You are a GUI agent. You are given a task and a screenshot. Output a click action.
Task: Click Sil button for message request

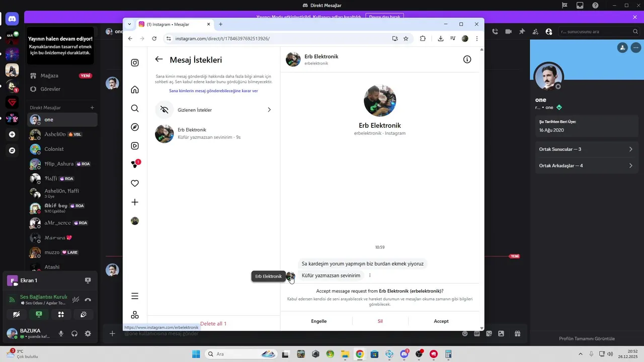pyautogui.click(x=380, y=321)
